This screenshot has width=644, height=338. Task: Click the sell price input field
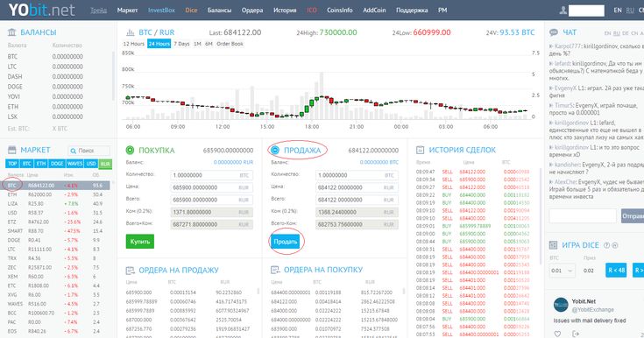pyautogui.click(x=356, y=187)
